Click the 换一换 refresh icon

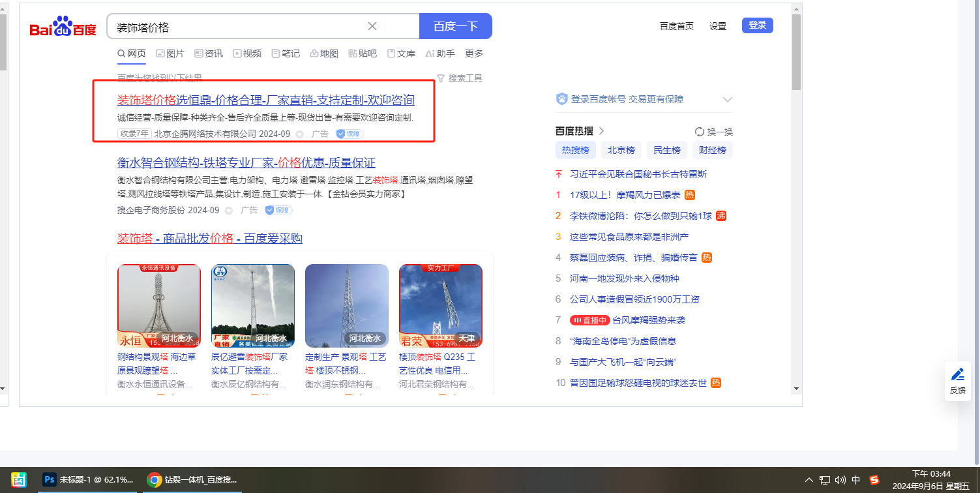[700, 131]
